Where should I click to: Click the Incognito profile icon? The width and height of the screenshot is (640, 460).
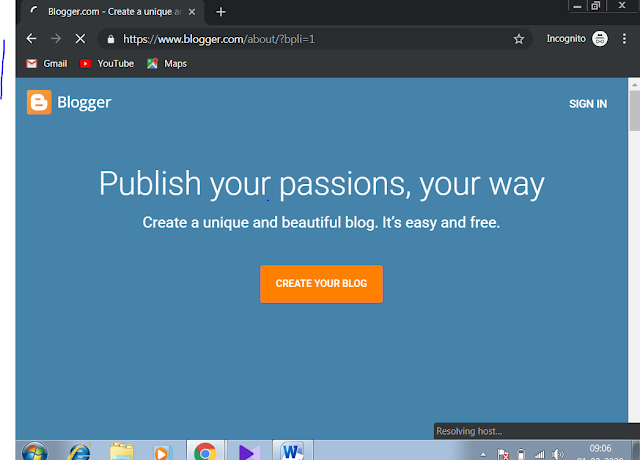point(600,39)
